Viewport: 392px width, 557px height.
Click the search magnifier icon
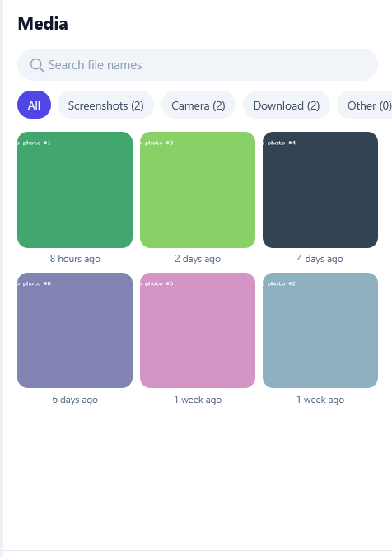(x=36, y=65)
